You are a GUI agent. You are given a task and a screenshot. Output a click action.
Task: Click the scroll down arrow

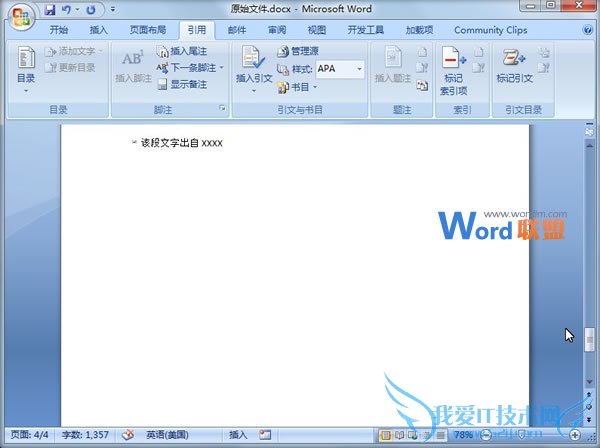(590, 382)
